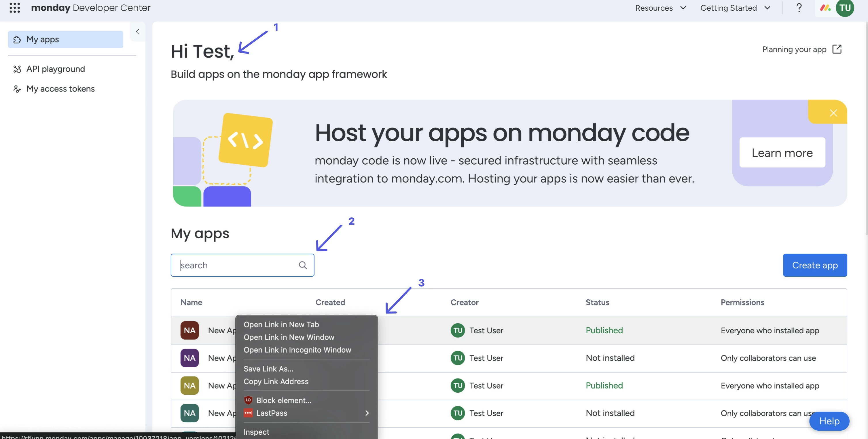The image size is (868, 439).
Task: Click the magnifier icon in search box
Action: point(303,265)
